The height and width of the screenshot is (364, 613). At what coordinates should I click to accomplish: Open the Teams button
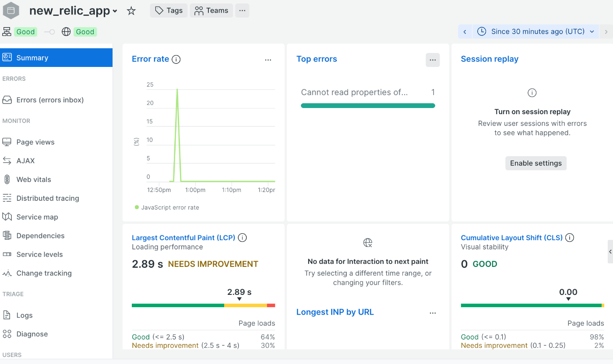(211, 10)
